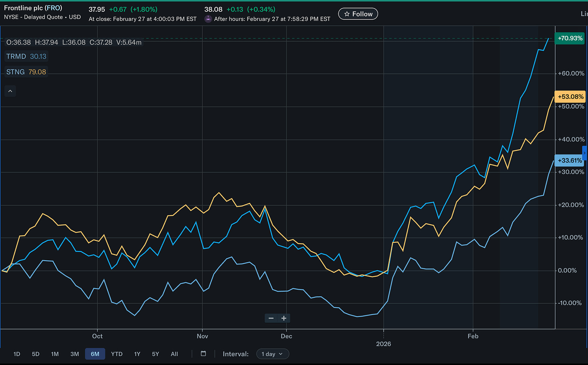This screenshot has height=365, width=588.
Task: Click the 38.08 after hours price
Action: [x=213, y=9]
